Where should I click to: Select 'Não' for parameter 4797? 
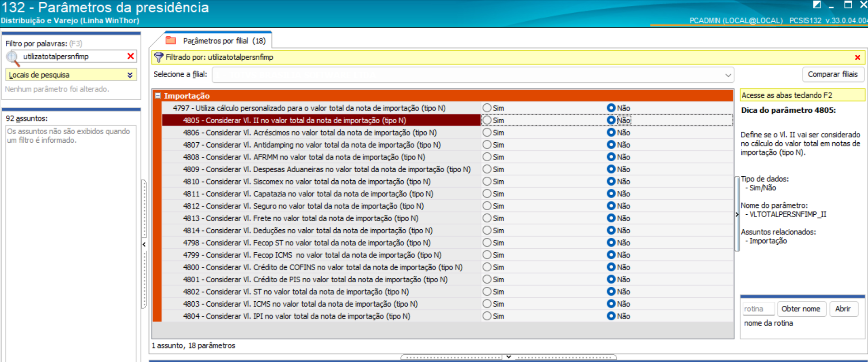click(611, 108)
